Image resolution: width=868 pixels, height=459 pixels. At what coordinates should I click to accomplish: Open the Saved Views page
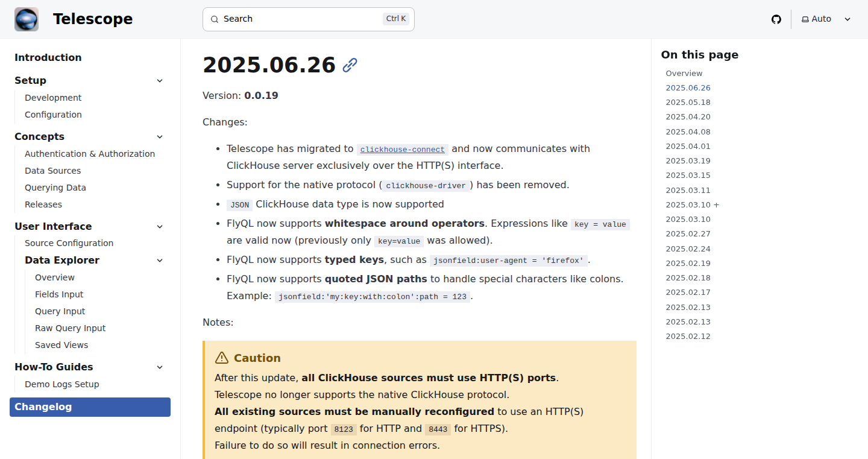coord(61,345)
